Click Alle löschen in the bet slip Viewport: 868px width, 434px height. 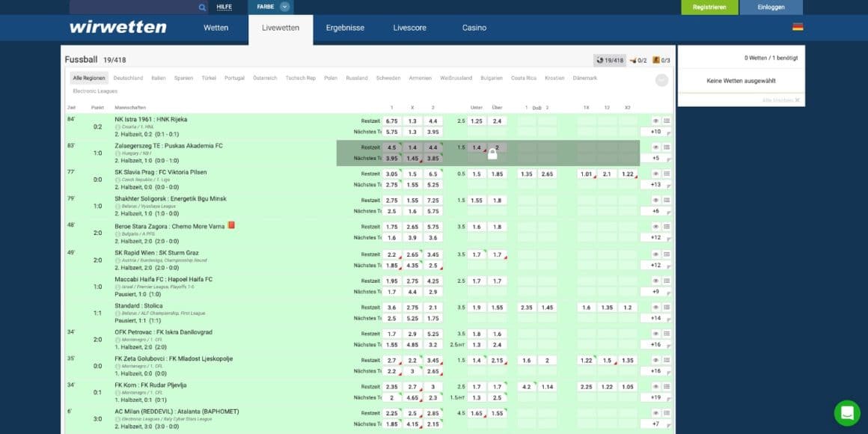(780, 100)
